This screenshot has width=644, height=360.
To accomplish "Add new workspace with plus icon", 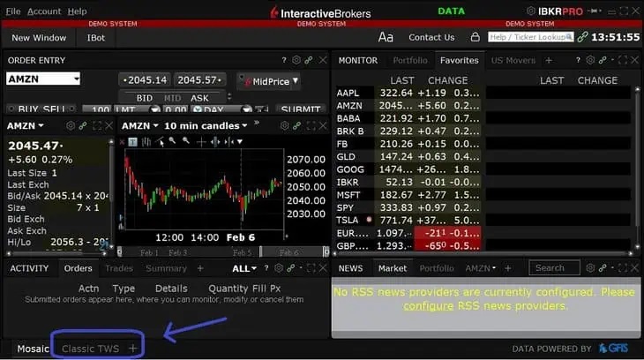I will (132, 349).
